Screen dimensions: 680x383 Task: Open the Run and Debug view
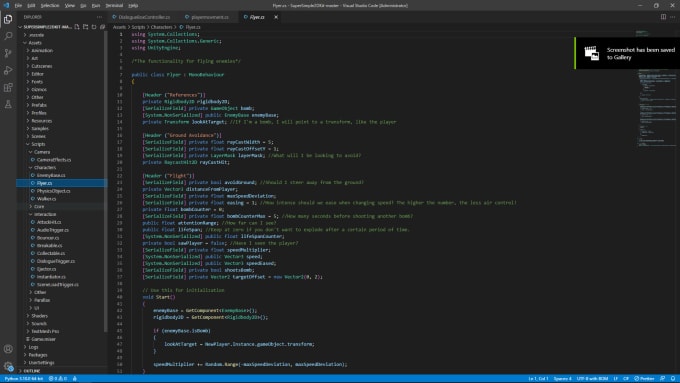click(x=8, y=70)
